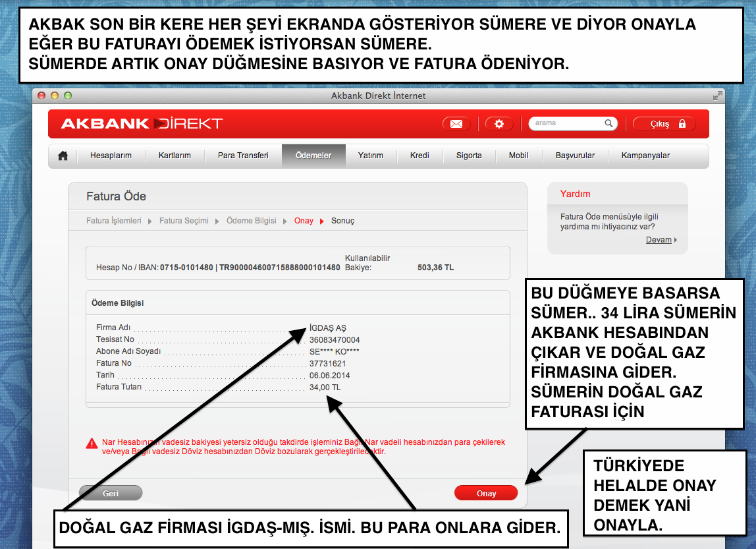Image resolution: width=756 pixels, height=549 pixels.
Task: Click the date 06.06.2014
Action: click(330, 375)
